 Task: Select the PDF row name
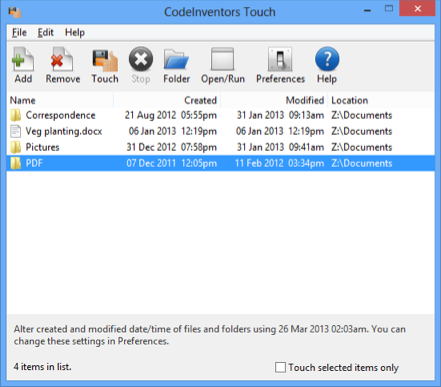click(34, 163)
